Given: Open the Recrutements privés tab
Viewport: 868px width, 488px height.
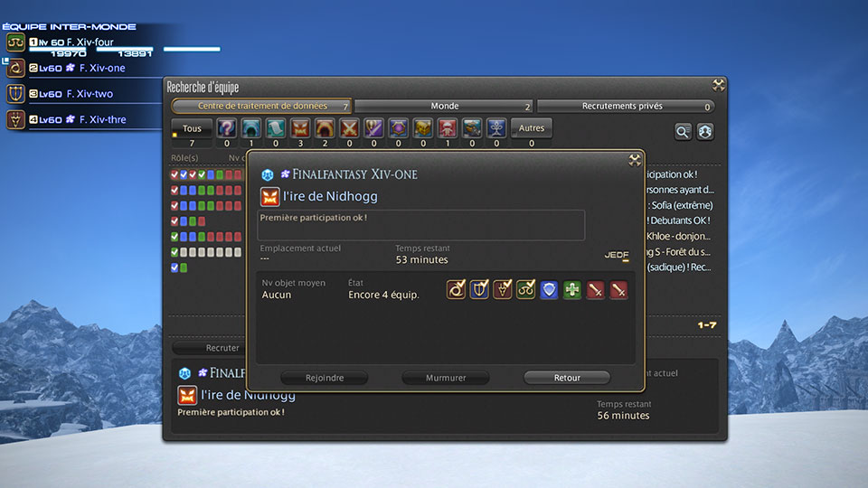Looking at the screenshot, I should [625, 107].
